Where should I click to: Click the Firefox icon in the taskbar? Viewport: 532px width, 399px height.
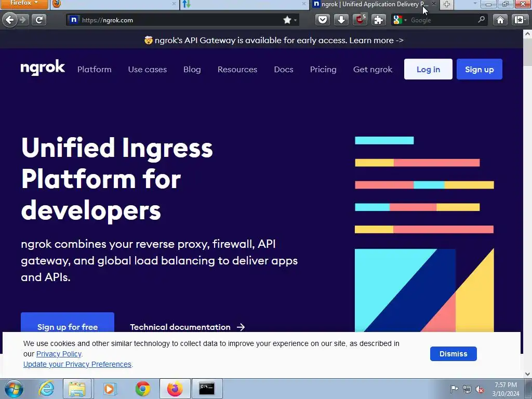(175, 389)
